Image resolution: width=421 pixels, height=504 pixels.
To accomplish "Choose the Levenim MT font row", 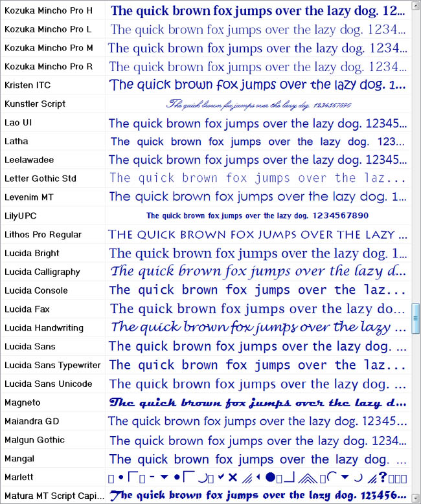I will 206,197.
